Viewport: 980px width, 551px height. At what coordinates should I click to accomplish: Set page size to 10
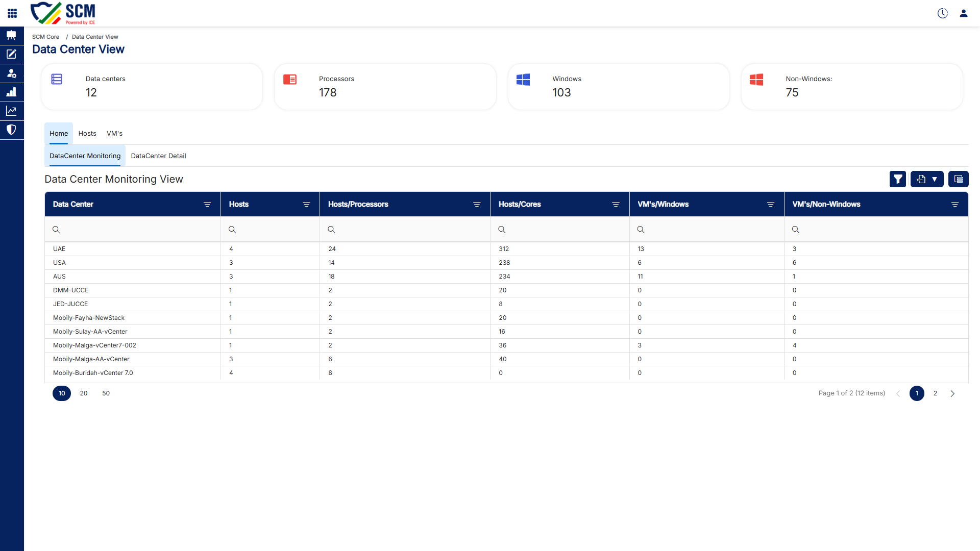[x=62, y=393]
